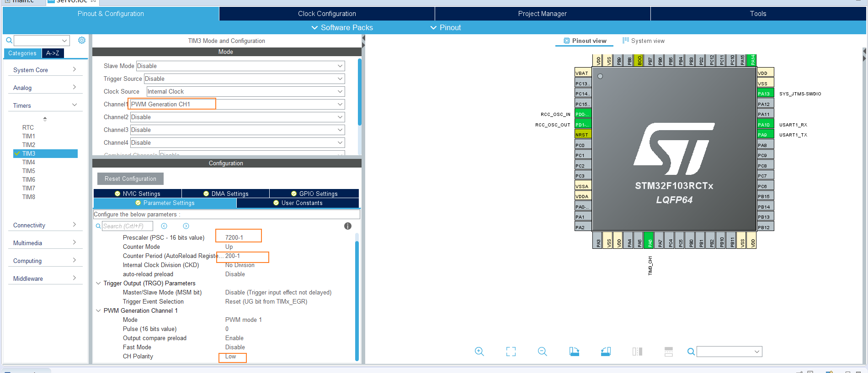Open the category settings gear
The width and height of the screenshot is (868, 373).
tap(82, 40)
